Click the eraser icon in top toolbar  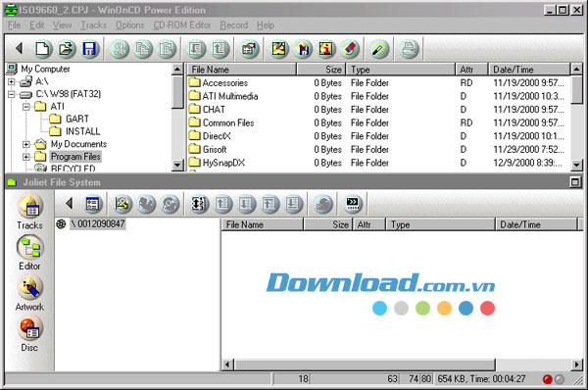(350, 49)
